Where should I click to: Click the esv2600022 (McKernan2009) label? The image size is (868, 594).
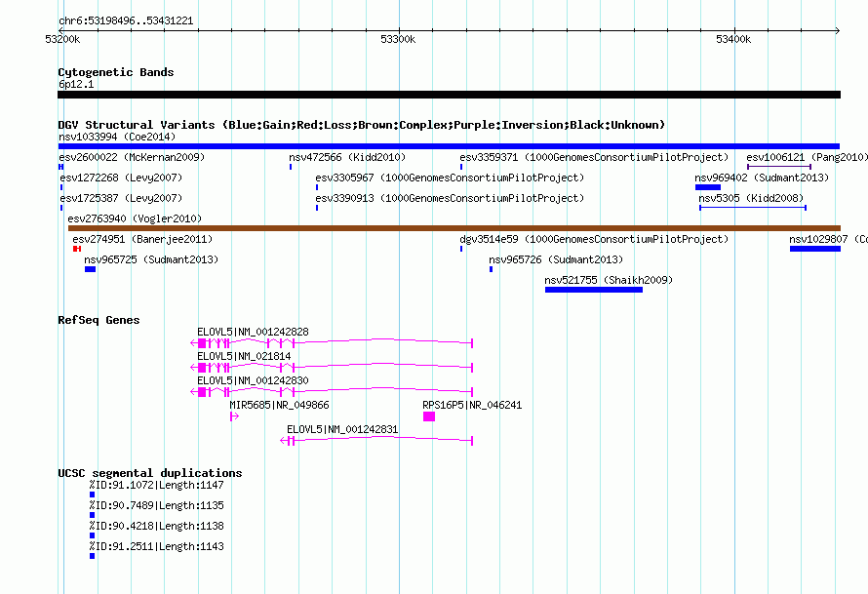click(x=132, y=157)
